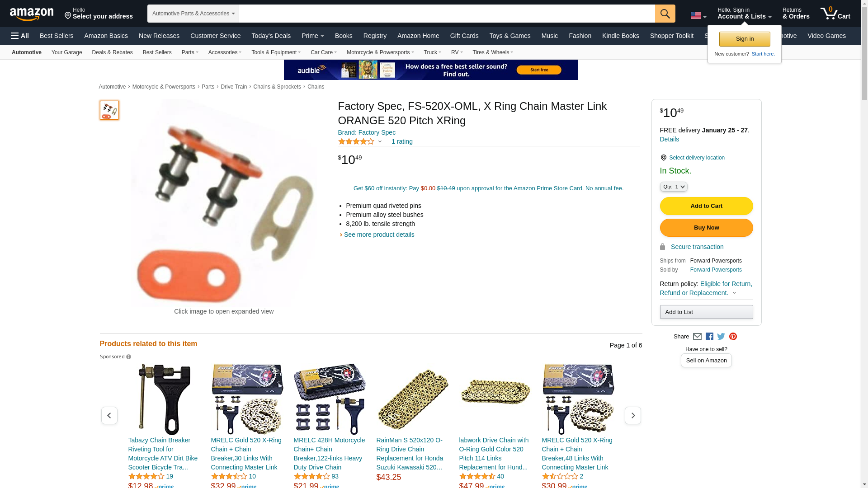Open Today's Deals in navigation bar
Viewport: 868px width, 488px height.
(271, 36)
